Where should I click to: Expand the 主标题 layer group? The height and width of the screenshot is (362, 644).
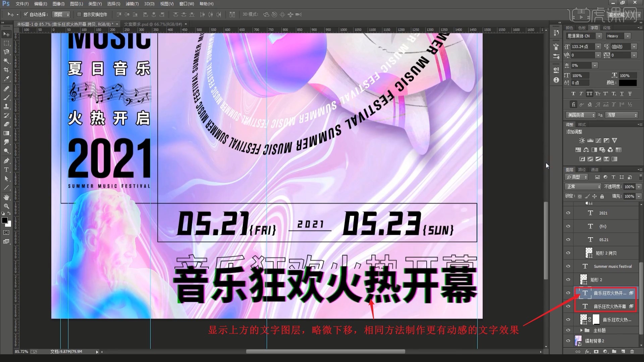point(581,330)
